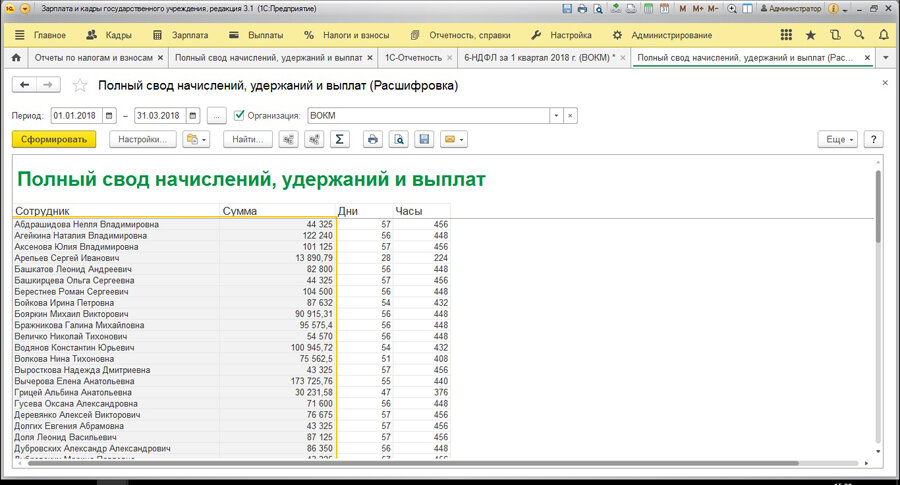
Task: Click the zoom magnifier icon in the title bar
Action: pyautogui.click(x=732, y=9)
